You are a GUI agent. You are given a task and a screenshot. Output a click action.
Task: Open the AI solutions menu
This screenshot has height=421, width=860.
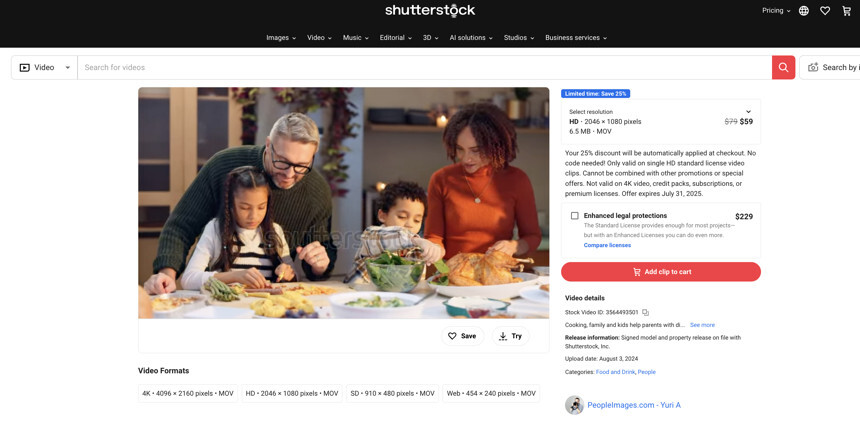pyautogui.click(x=471, y=38)
